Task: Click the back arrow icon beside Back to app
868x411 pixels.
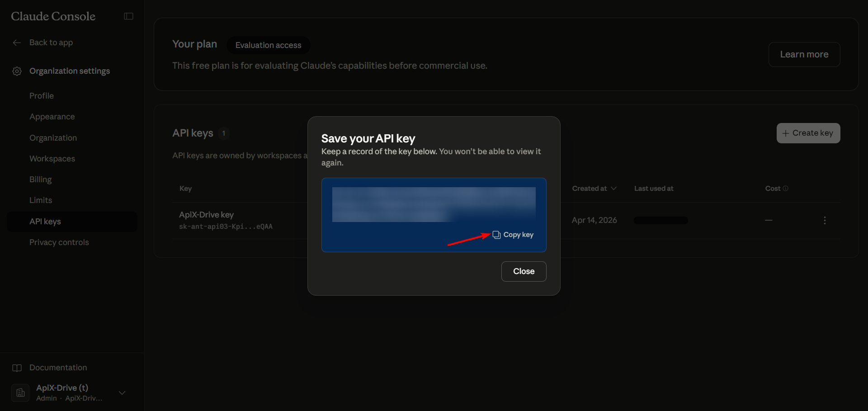Action: 17,43
